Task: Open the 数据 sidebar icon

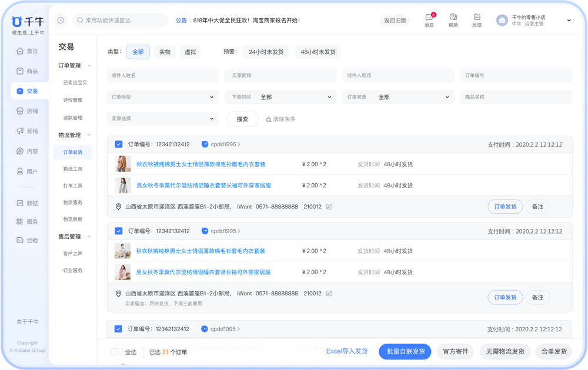Action: (x=20, y=203)
